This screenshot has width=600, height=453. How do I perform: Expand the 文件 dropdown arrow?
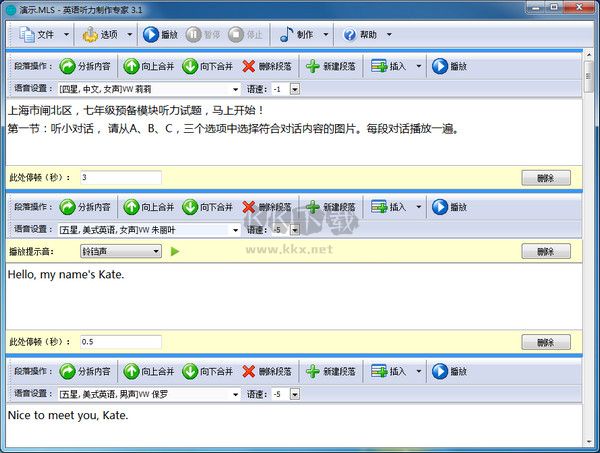coord(66,34)
